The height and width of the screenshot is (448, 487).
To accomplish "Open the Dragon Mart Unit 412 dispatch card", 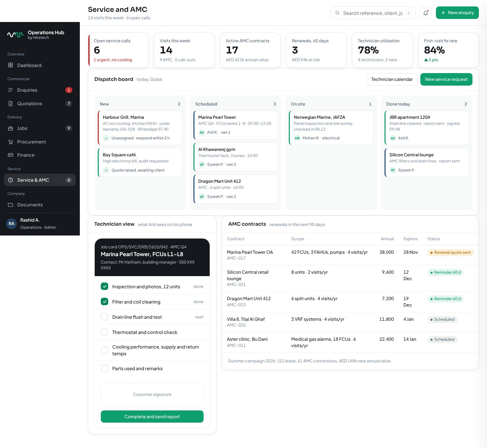I will coord(236,189).
